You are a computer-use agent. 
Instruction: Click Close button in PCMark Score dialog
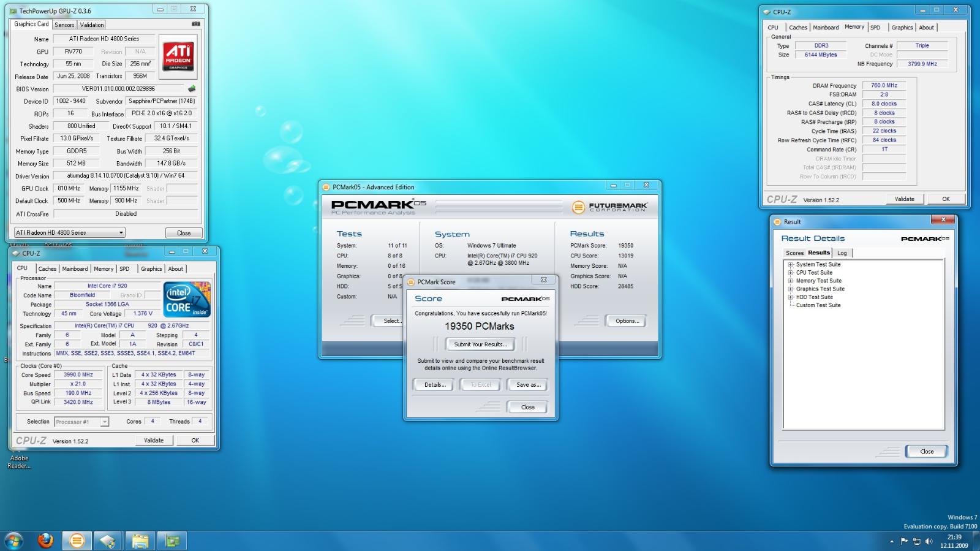[x=527, y=407]
